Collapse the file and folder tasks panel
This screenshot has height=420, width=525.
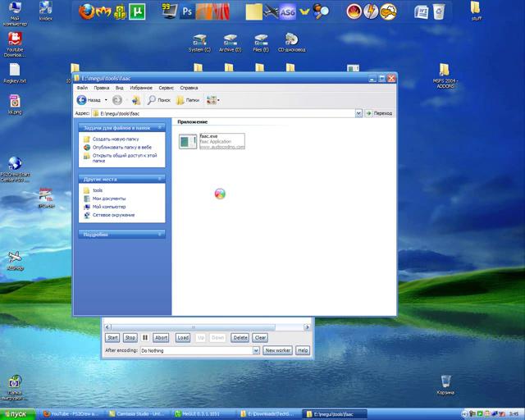pyautogui.click(x=160, y=128)
